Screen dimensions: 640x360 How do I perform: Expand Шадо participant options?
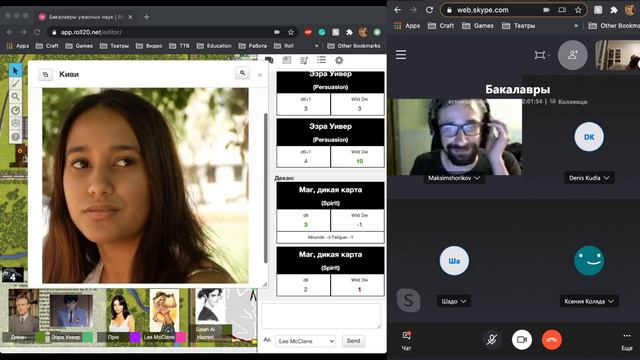tap(453, 301)
